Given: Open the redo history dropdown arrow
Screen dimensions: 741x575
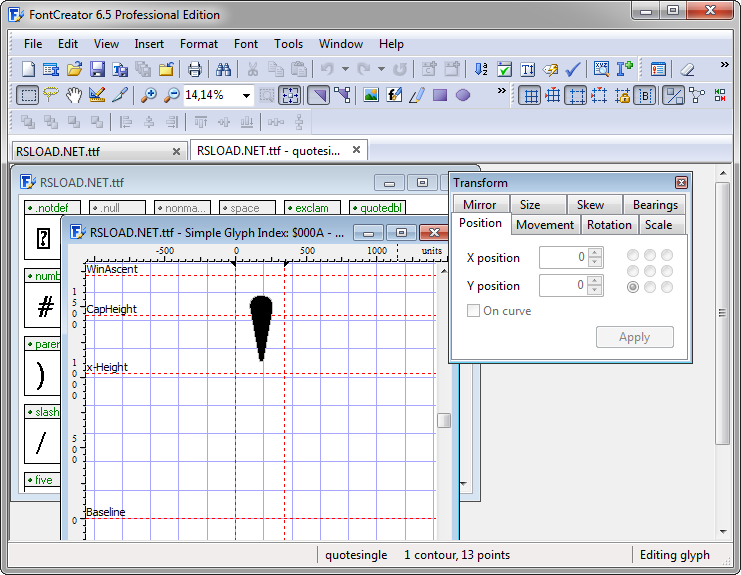Looking at the screenshot, I should pyautogui.click(x=381, y=69).
